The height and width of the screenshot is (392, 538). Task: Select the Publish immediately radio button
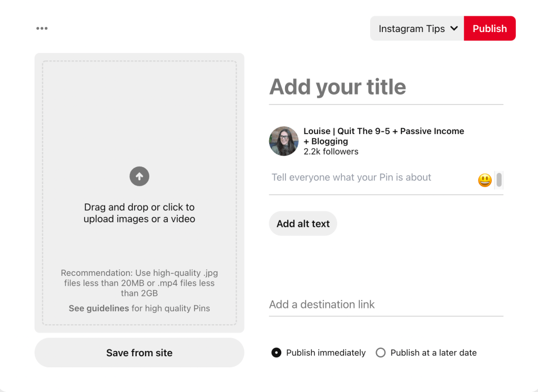(x=276, y=353)
